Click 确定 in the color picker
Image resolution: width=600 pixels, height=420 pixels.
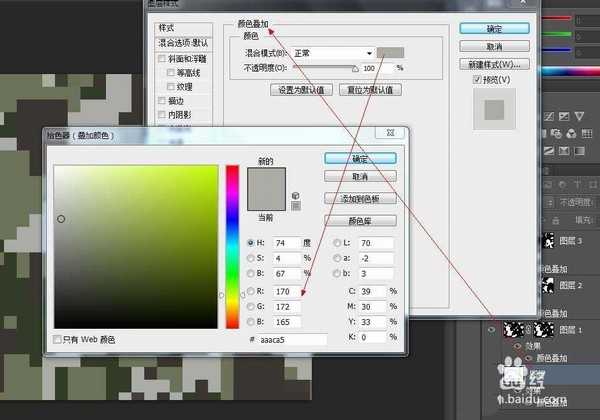pyautogui.click(x=360, y=158)
